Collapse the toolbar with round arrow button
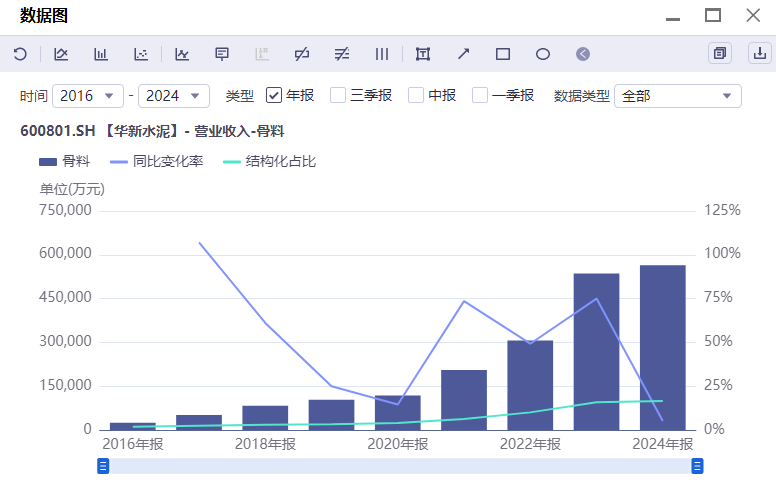The width and height of the screenshot is (776, 491). coord(583,54)
